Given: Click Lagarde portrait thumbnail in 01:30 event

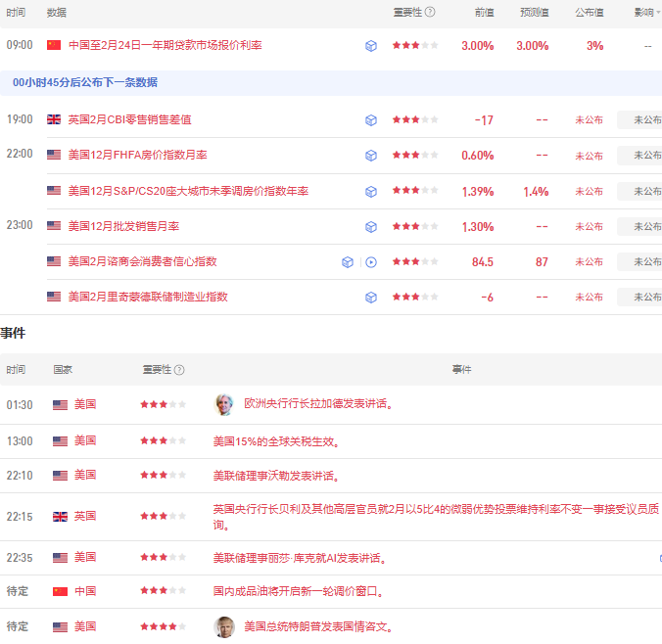Looking at the screenshot, I should [224, 404].
